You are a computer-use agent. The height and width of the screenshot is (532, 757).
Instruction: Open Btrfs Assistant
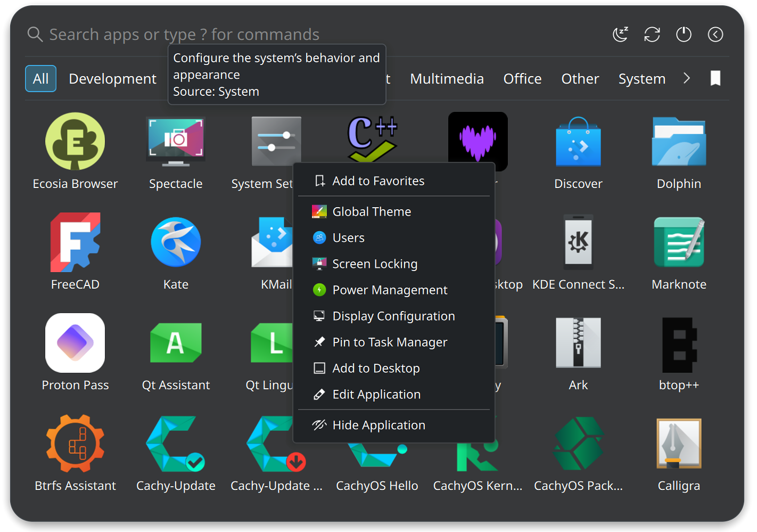(x=75, y=454)
